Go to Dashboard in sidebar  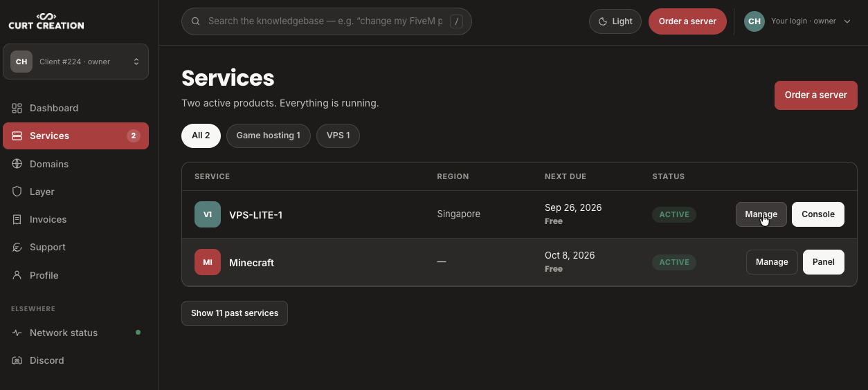75,108
